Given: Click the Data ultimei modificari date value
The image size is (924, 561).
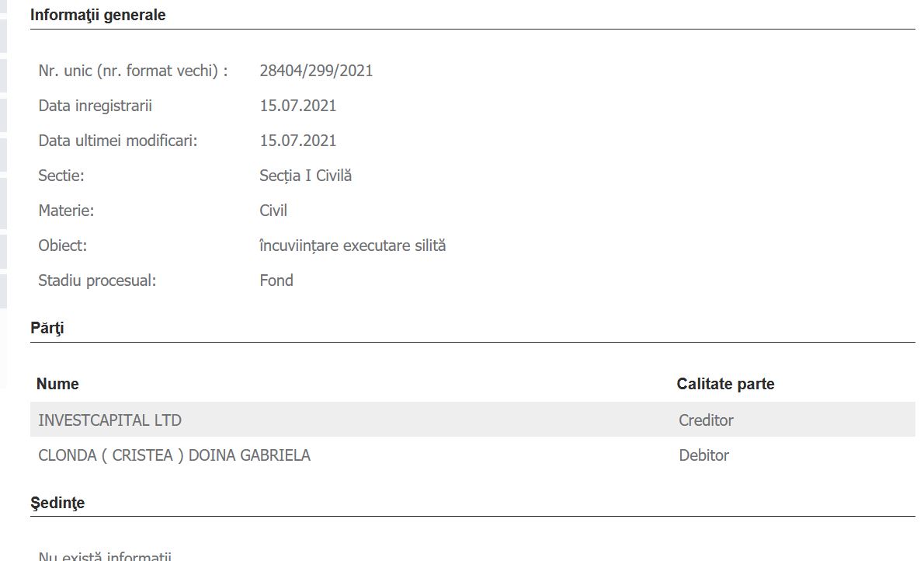Looking at the screenshot, I should [298, 141].
